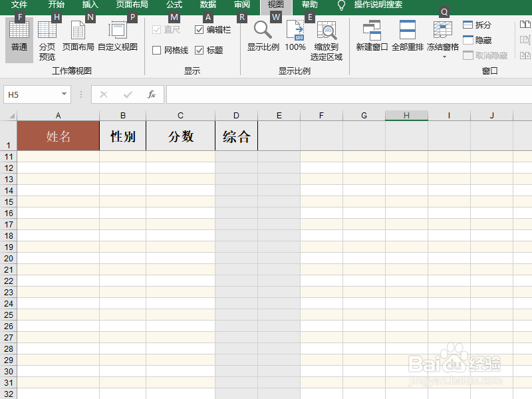532x399 pixels.
Task: Switch to Normal (普通) worksheet view
Action: pyautogui.click(x=18, y=37)
